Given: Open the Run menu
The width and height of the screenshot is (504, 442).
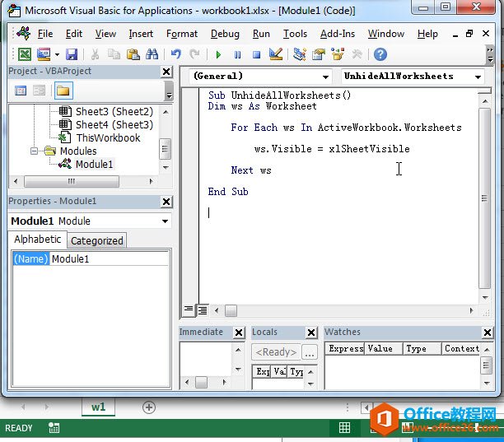Looking at the screenshot, I should (x=261, y=34).
